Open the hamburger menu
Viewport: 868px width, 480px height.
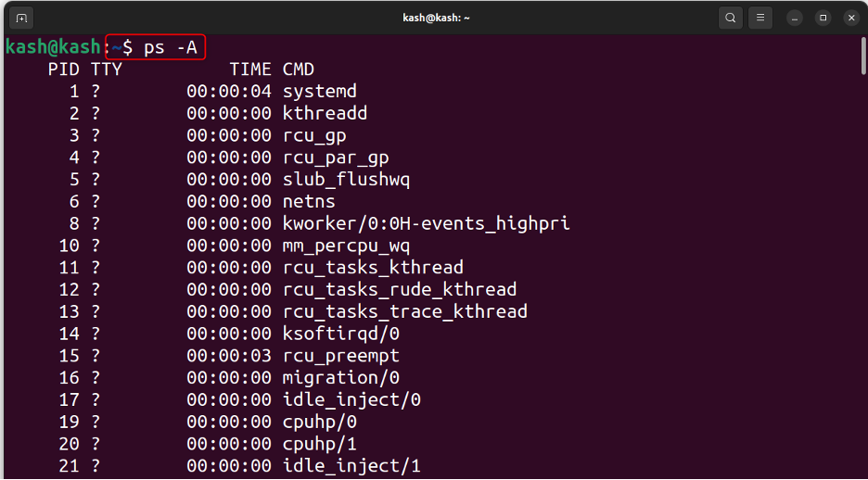coord(760,18)
